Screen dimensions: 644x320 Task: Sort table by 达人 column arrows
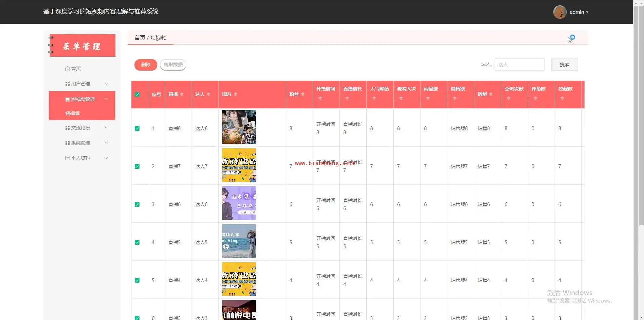coord(209,94)
